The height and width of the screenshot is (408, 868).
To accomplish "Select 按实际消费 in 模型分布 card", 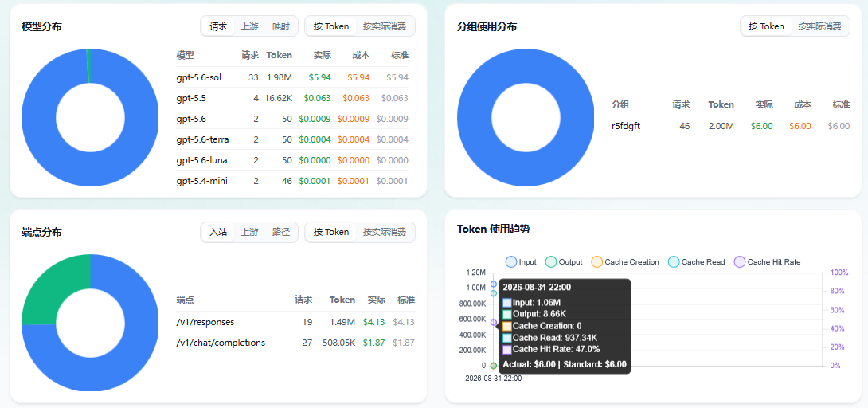I will pos(385,26).
